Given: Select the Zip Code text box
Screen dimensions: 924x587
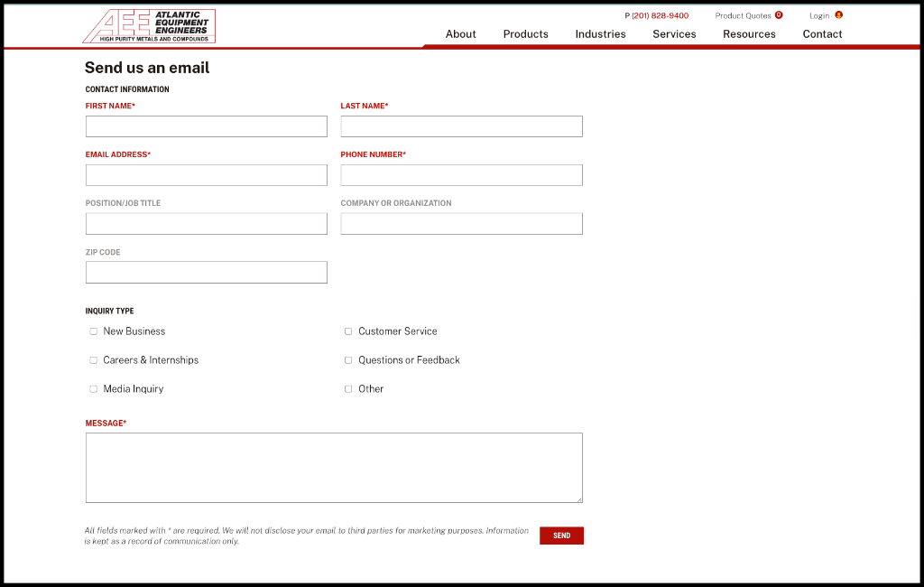Looking at the screenshot, I should coord(206,273).
